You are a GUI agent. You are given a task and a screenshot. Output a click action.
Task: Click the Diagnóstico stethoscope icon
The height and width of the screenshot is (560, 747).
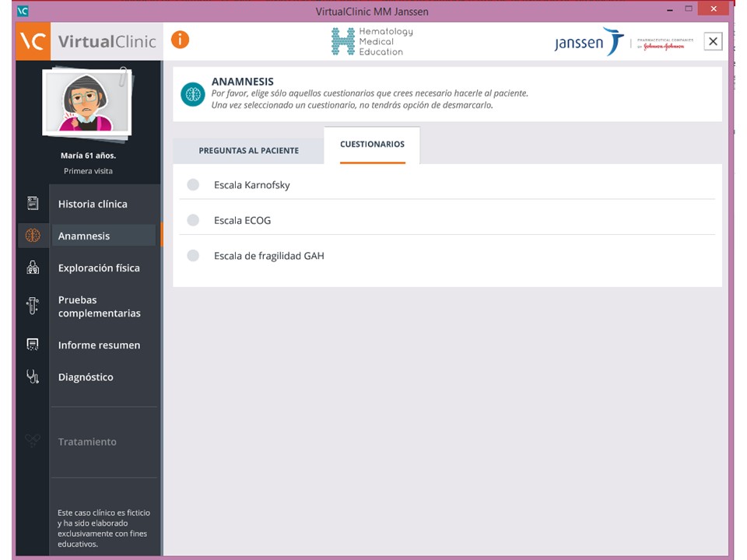coord(33,376)
